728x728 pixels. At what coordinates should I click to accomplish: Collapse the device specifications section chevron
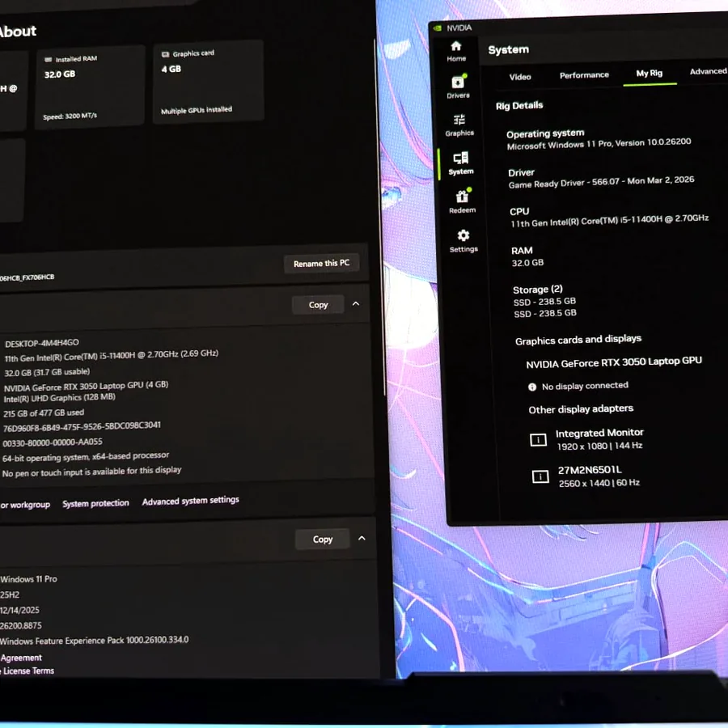tap(356, 303)
